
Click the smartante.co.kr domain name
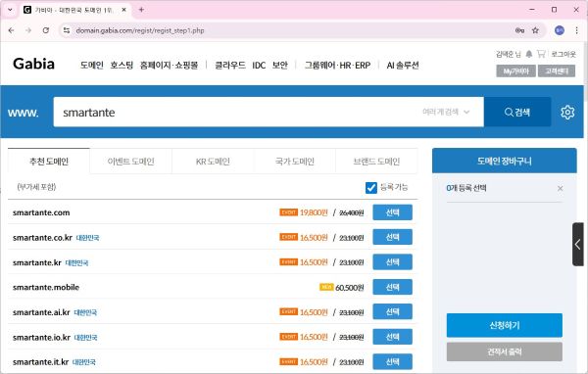click(x=42, y=238)
